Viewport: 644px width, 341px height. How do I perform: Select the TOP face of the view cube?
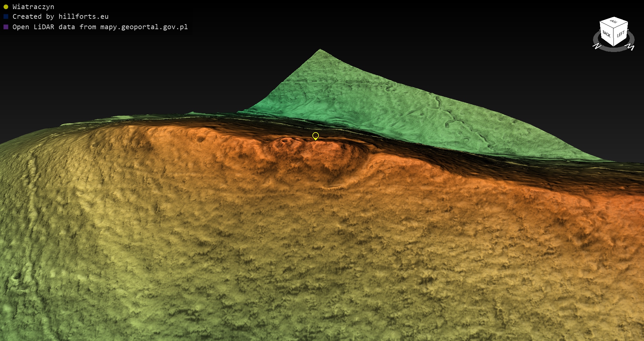pyautogui.click(x=614, y=22)
